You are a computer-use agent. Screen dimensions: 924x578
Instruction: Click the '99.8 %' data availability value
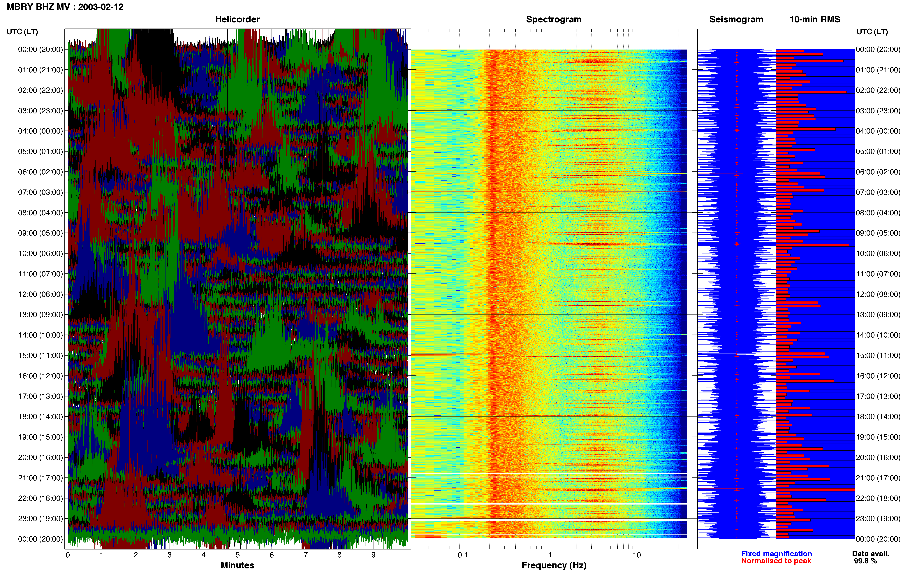pos(865,561)
